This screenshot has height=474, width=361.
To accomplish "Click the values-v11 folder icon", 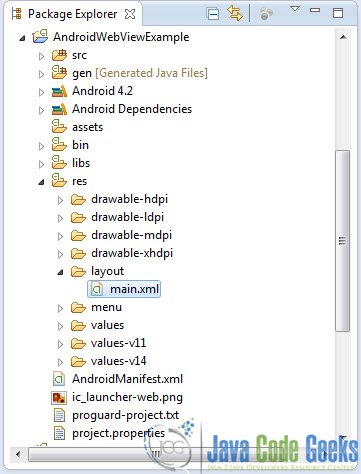I will pyautogui.click(x=78, y=344).
